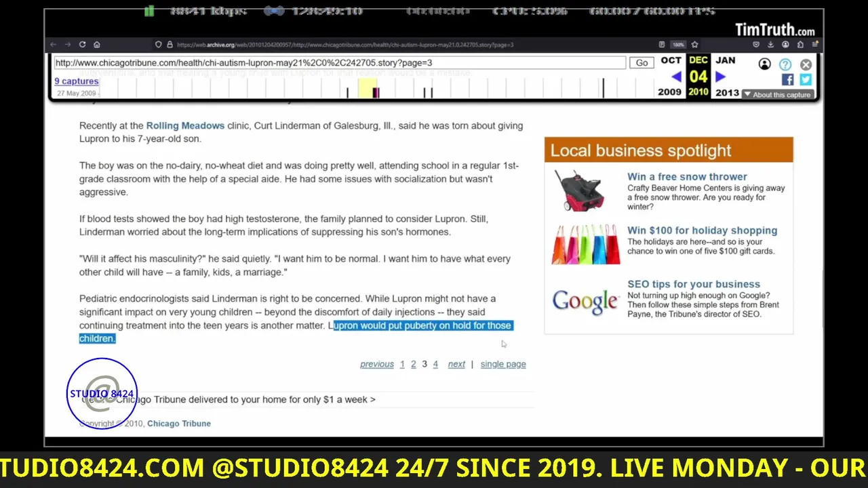This screenshot has height=488, width=868.
Task: Close the Wayback toolbar with X icon
Action: 806,64
